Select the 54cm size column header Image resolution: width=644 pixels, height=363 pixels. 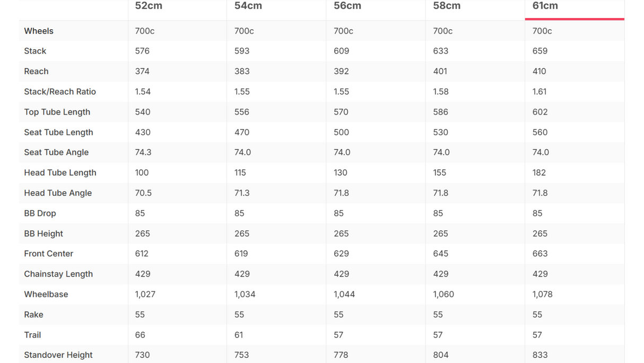coord(248,6)
